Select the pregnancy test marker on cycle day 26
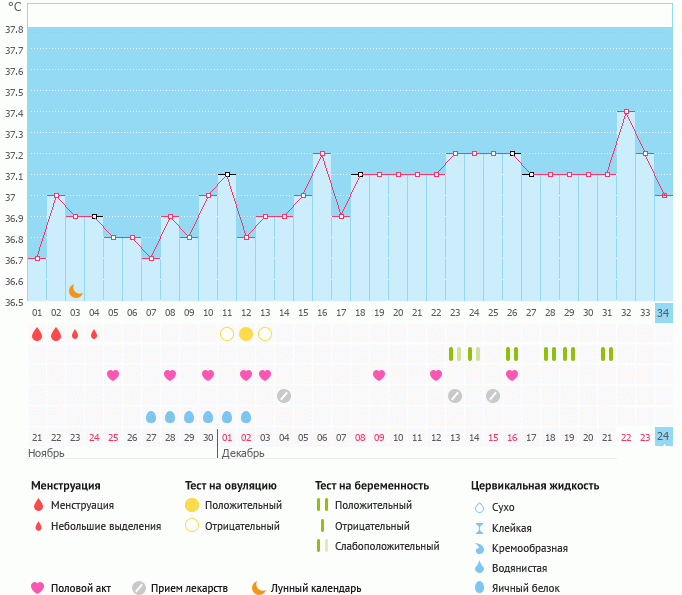The image size is (682, 595). 512,354
